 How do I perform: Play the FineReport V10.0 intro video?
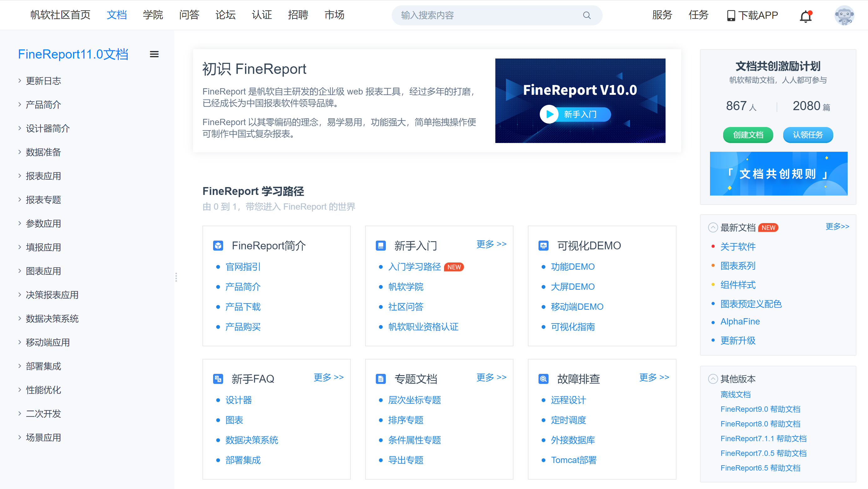pyautogui.click(x=549, y=115)
